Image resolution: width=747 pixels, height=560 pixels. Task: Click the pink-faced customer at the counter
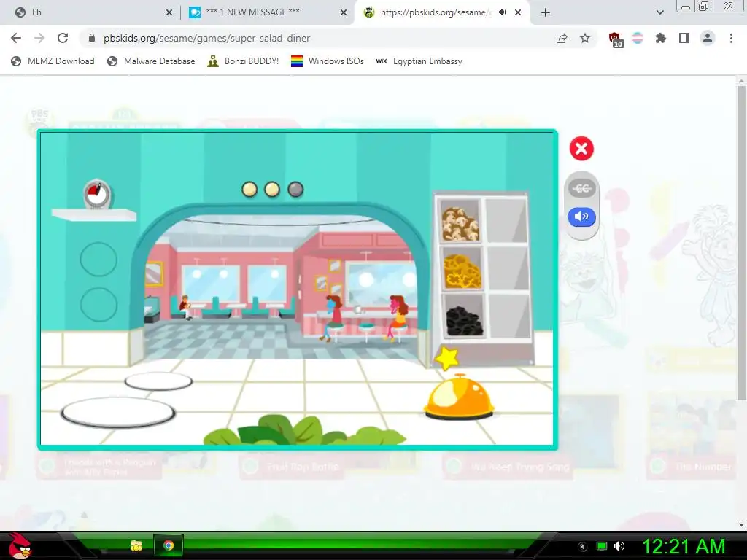coord(398,318)
